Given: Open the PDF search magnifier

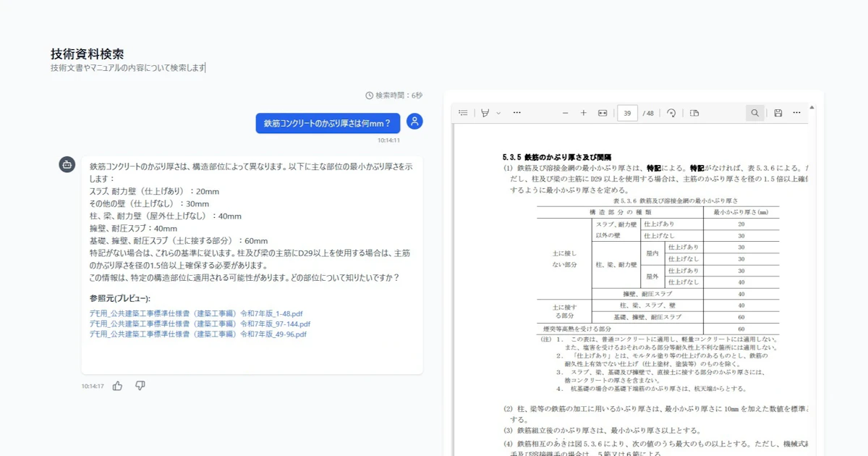Looking at the screenshot, I should (754, 113).
